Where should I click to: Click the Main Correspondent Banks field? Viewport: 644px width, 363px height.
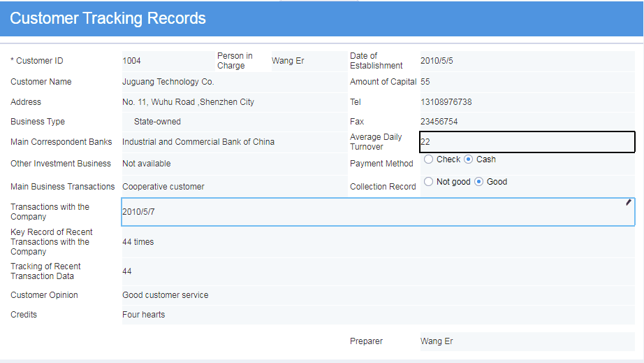(235, 142)
